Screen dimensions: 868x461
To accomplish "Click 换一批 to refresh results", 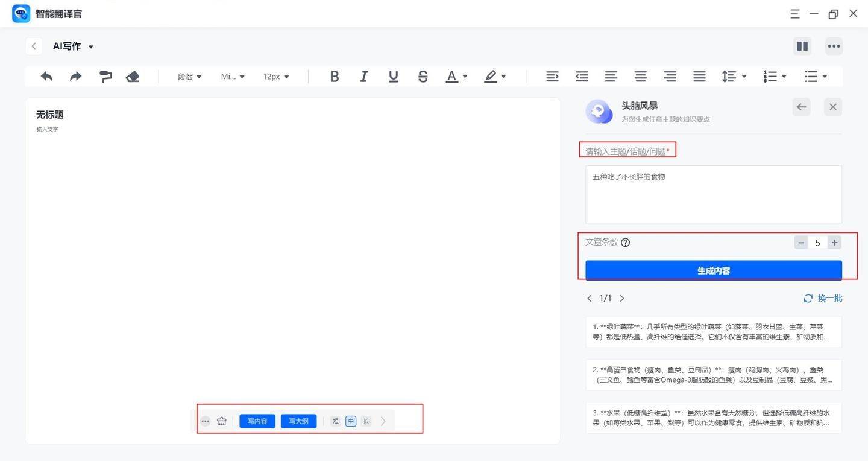I will tap(823, 298).
